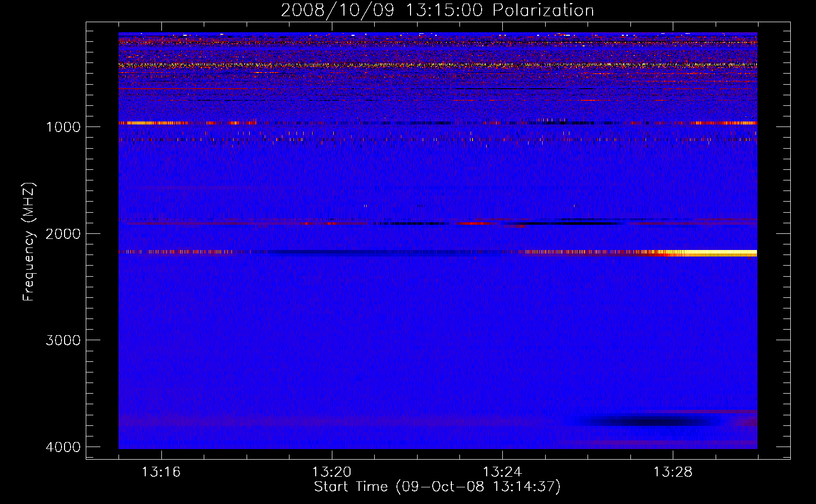Click the plot title "2008/10/09 13:15:00 Polarization"
Image resolution: width=816 pixels, height=504 pixels.
[x=437, y=10]
